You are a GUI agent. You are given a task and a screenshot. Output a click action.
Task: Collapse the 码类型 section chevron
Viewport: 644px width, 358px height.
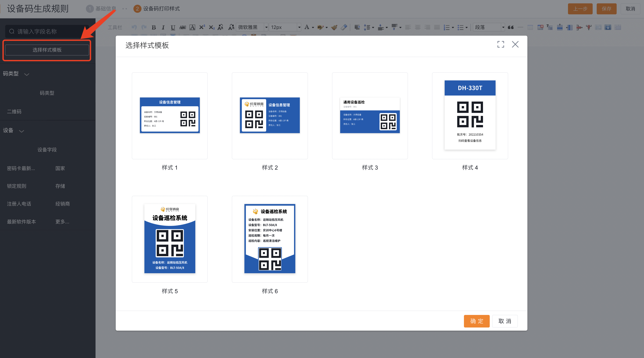(26, 74)
